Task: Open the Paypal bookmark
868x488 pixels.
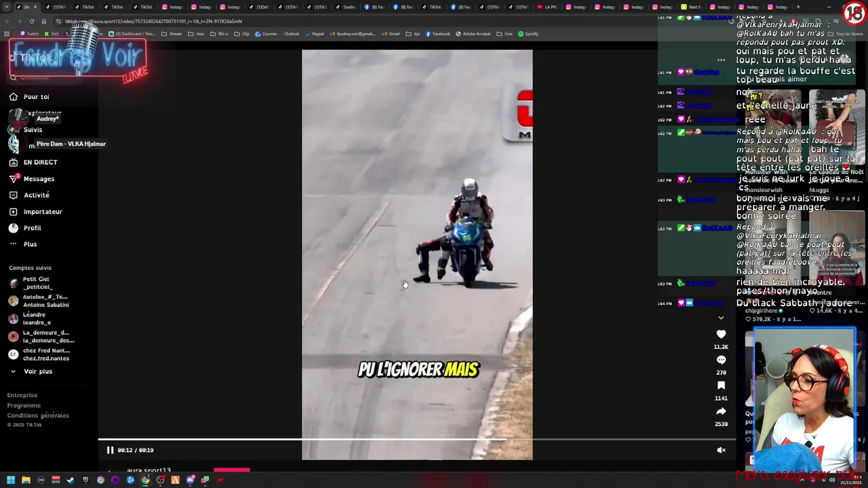Action: point(315,34)
